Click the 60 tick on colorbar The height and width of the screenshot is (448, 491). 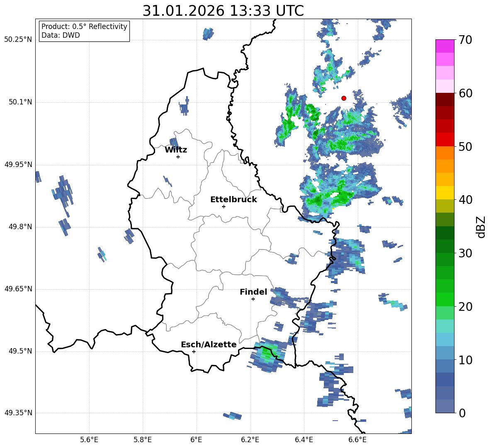(465, 93)
